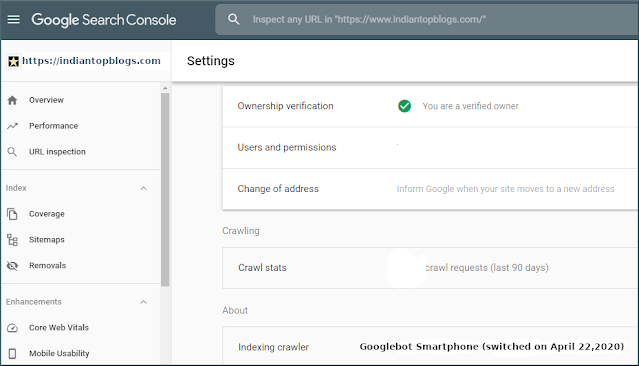Viewport: 639px width, 366px height.
Task: Click the Settings page title
Action: coord(211,61)
